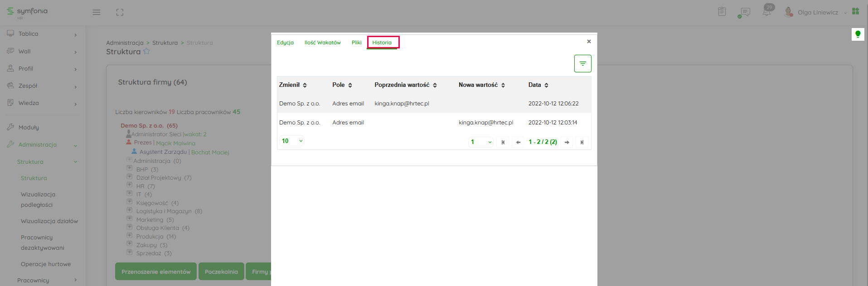Screen dimensions: 868x286
Task: Expand the Produkcja department node
Action: click(x=130, y=235)
